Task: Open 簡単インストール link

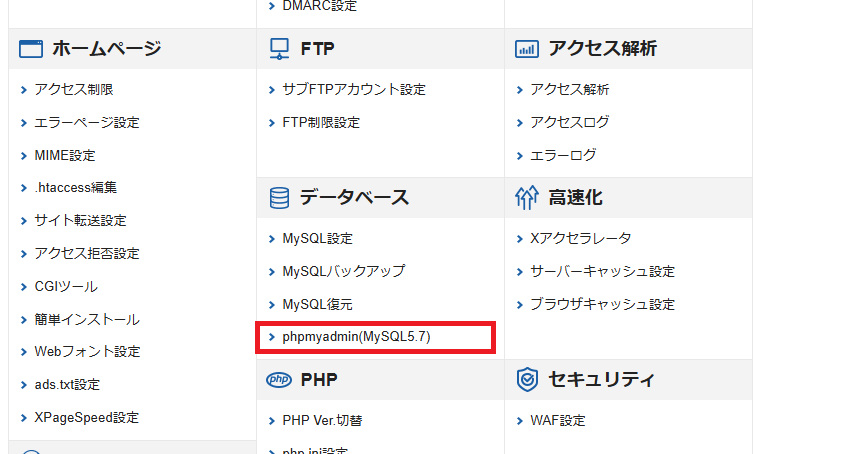Action: pyautogui.click(x=86, y=320)
